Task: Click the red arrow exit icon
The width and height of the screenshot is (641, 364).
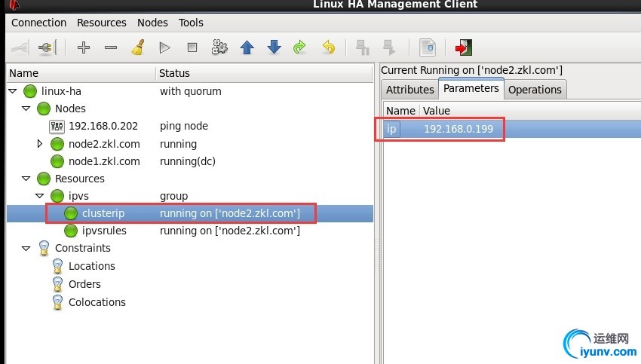Action: [464, 47]
